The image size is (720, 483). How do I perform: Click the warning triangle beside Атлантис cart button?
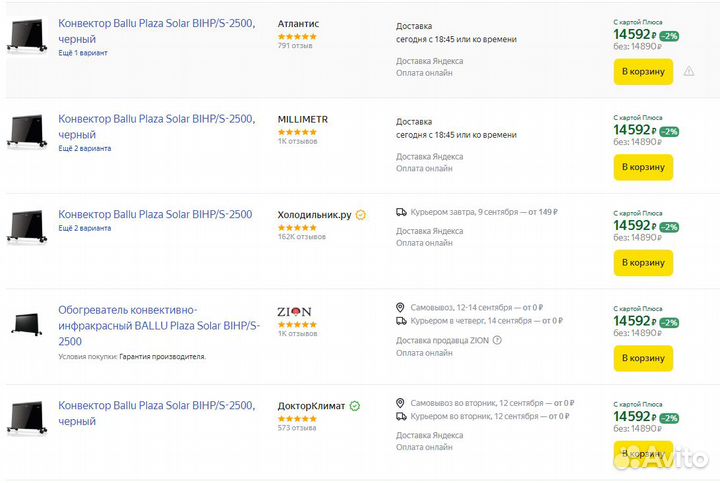689,72
